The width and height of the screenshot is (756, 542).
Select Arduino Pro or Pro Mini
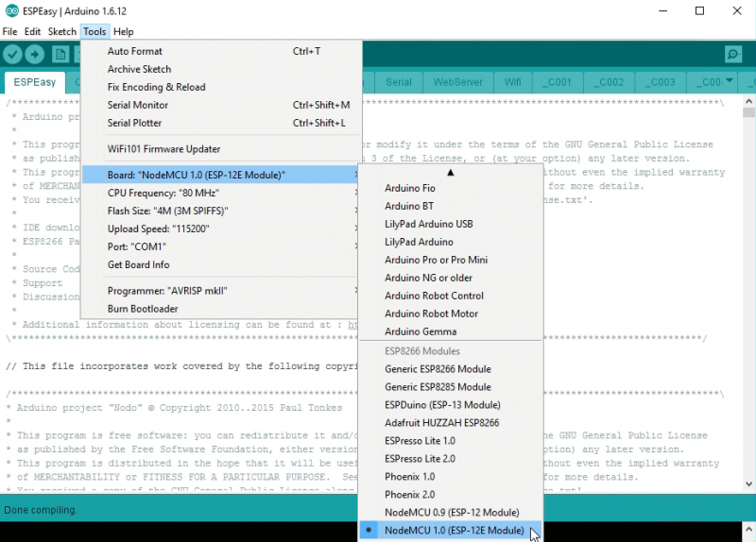coord(451,260)
